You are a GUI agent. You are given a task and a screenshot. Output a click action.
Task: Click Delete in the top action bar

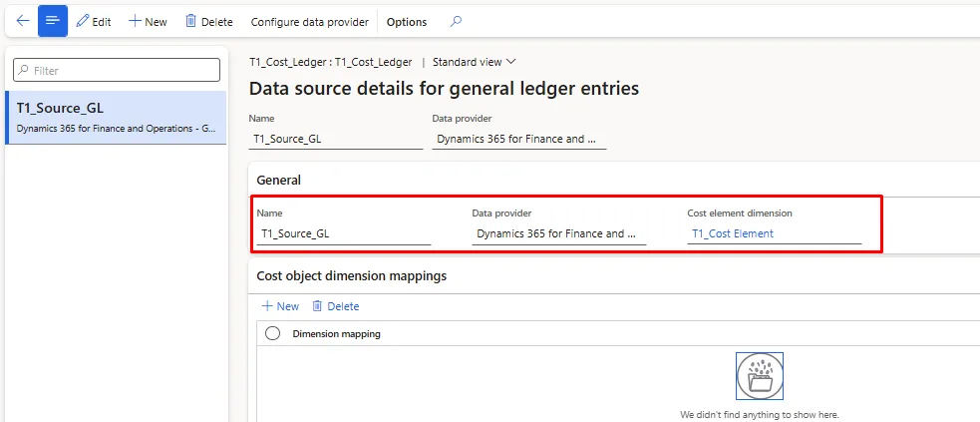click(209, 21)
